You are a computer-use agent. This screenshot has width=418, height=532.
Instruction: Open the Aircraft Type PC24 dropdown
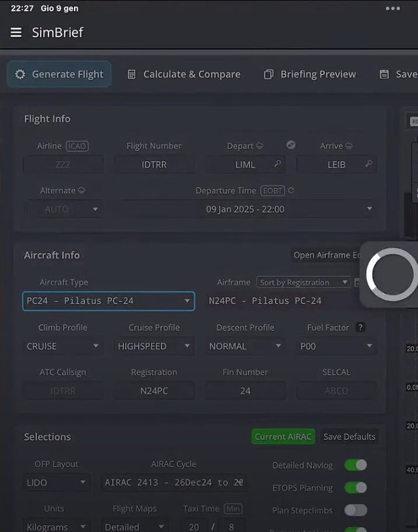coord(108,301)
